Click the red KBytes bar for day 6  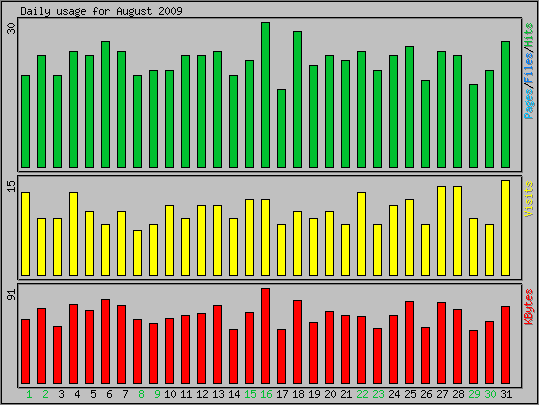click(x=106, y=342)
